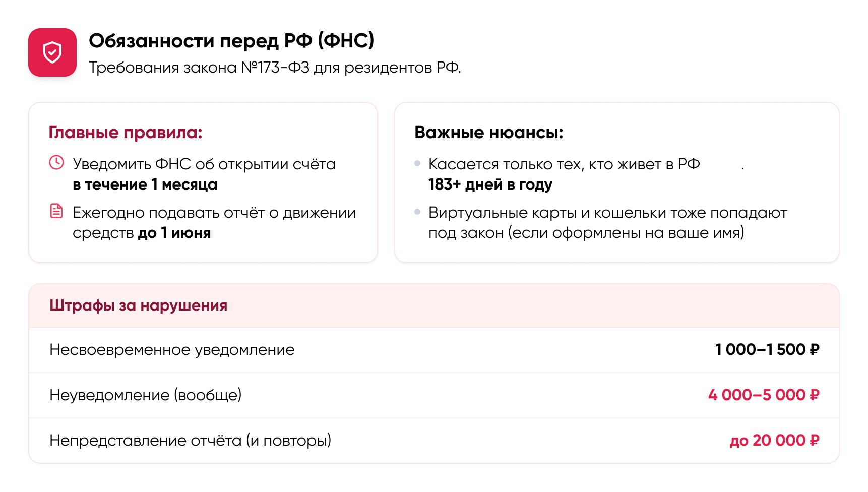Image resolution: width=868 pixels, height=492 pixels.
Task: Click the clock icon beside "Уведомить ФНС"
Action: [x=56, y=163]
